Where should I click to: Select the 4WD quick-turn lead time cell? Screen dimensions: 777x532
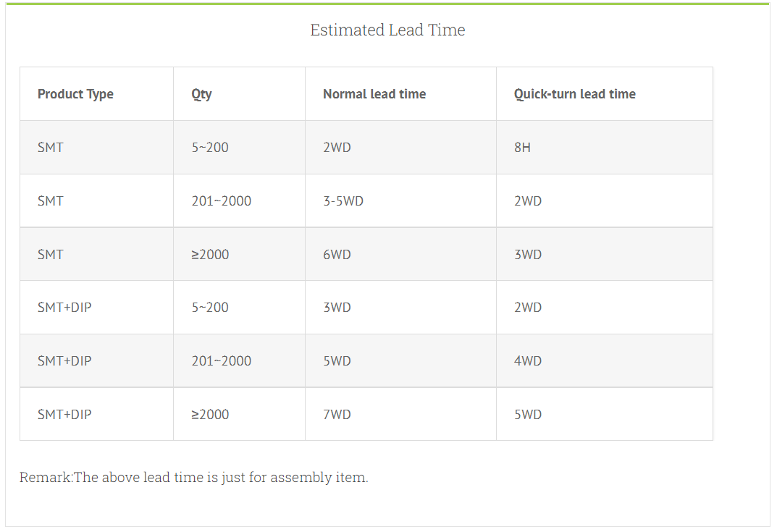point(528,361)
